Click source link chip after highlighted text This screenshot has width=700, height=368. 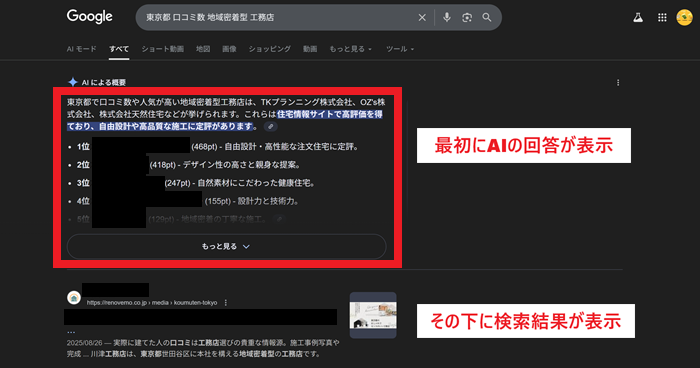(271, 126)
